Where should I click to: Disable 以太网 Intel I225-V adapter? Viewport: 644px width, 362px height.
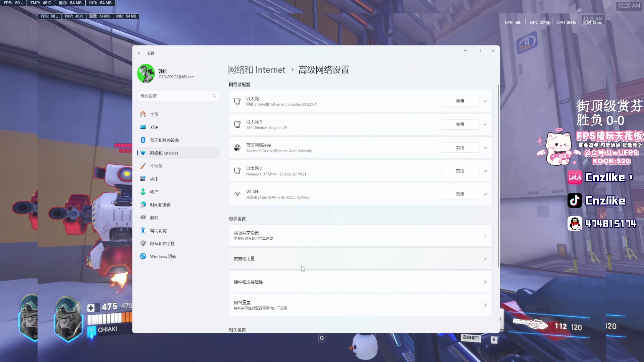[460, 101]
